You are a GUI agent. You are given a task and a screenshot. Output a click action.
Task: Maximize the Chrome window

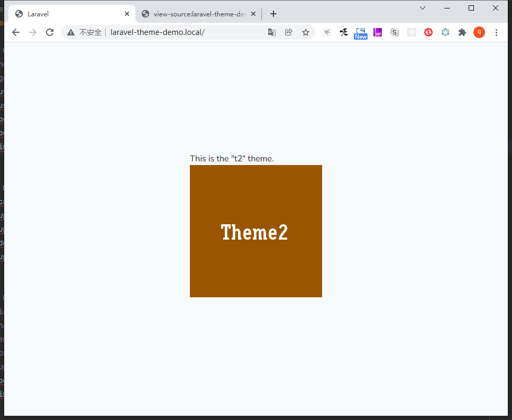click(471, 8)
